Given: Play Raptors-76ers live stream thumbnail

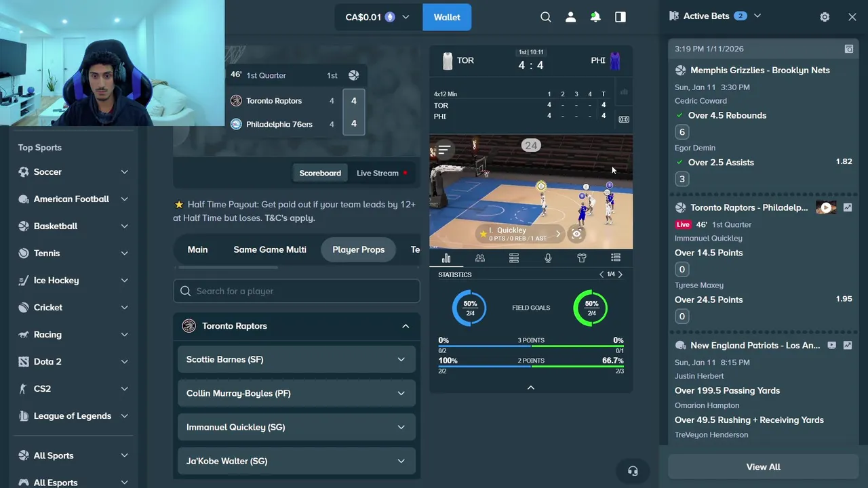Looking at the screenshot, I should pos(826,208).
